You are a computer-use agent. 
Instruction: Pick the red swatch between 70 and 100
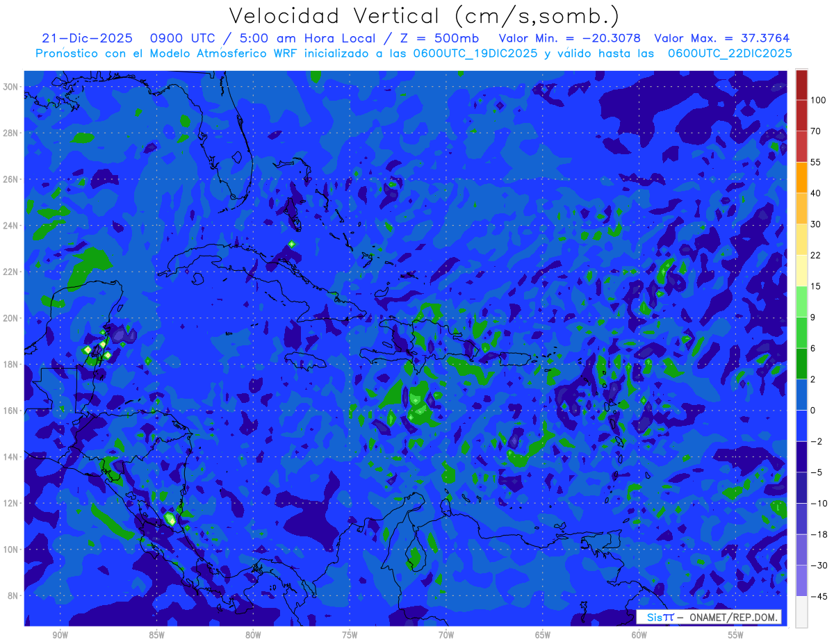pyautogui.click(x=801, y=115)
